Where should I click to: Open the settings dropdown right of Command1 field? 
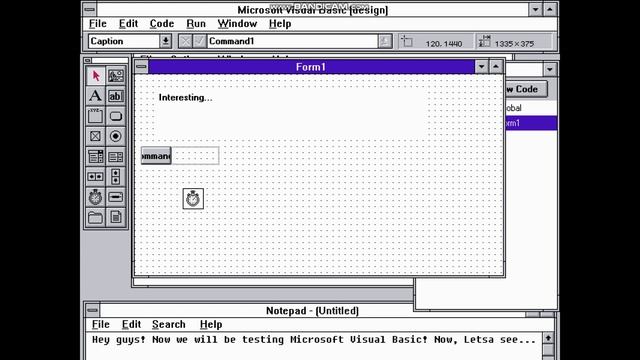click(x=384, y=41)
